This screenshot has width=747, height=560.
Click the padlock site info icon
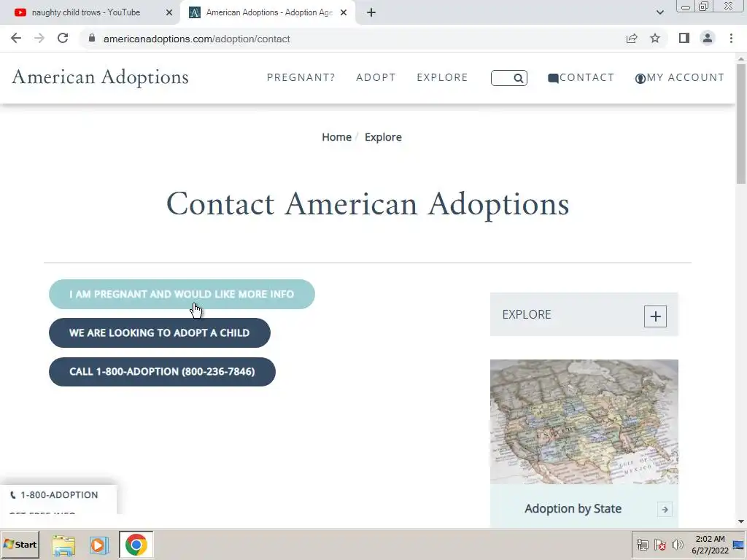pyautogui.click(x=92, y=39)
